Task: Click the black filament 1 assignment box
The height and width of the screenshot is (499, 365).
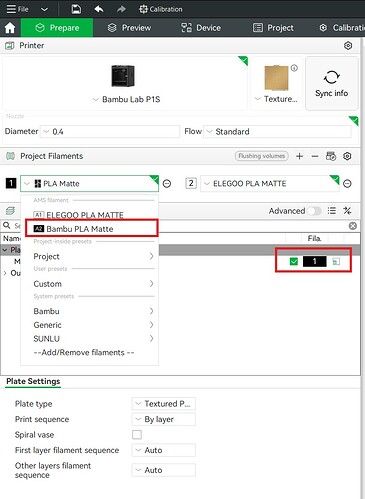Action: click(x=314, y=261)
